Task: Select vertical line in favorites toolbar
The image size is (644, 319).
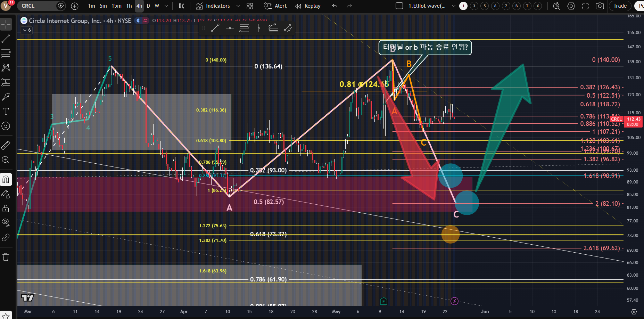Action: tap(259, 28)
